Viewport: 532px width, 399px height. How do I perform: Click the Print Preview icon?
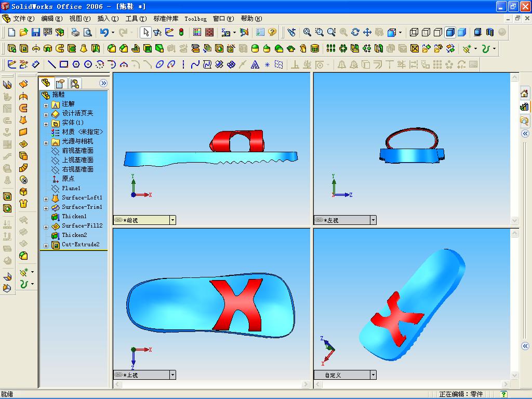(87, 32)
